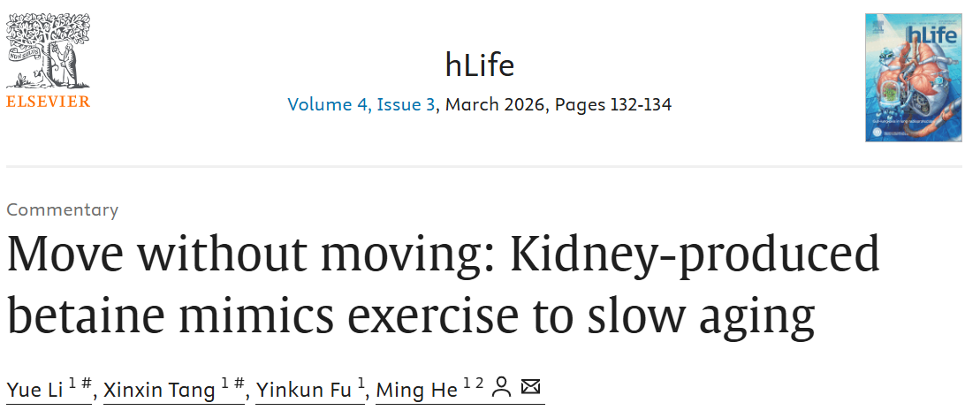The height and width of the screenshot is (418, 980).
Task: Click the # marker beside Yue Li
Action: tap(87, 384)
